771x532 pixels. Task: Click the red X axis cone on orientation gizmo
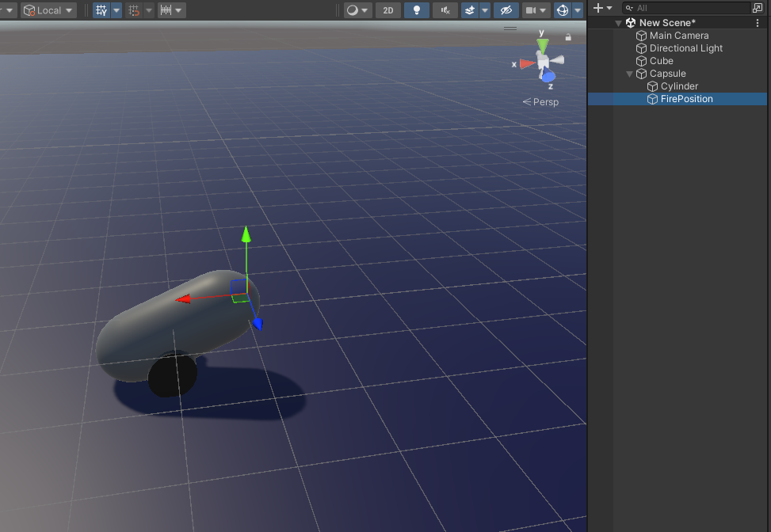pos(527,63)
